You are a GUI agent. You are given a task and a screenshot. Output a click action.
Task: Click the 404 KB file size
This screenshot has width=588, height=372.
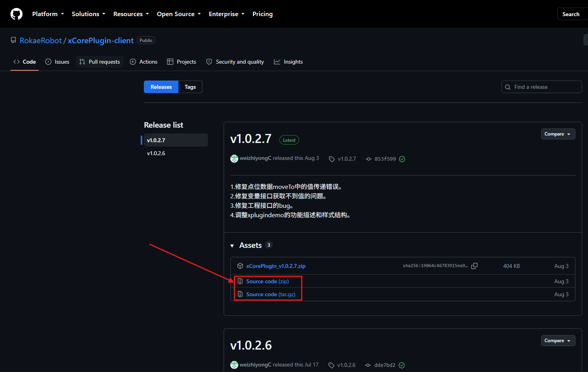[x=511, y=266]
